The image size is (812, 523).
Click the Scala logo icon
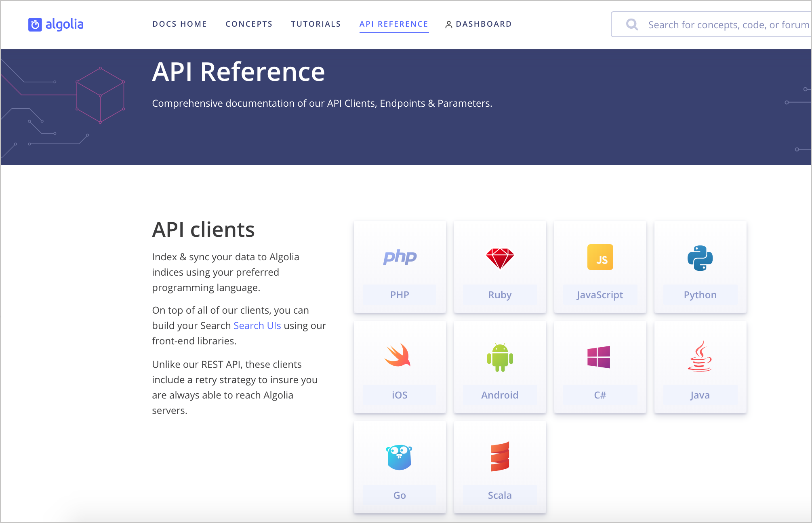(500, 456)
